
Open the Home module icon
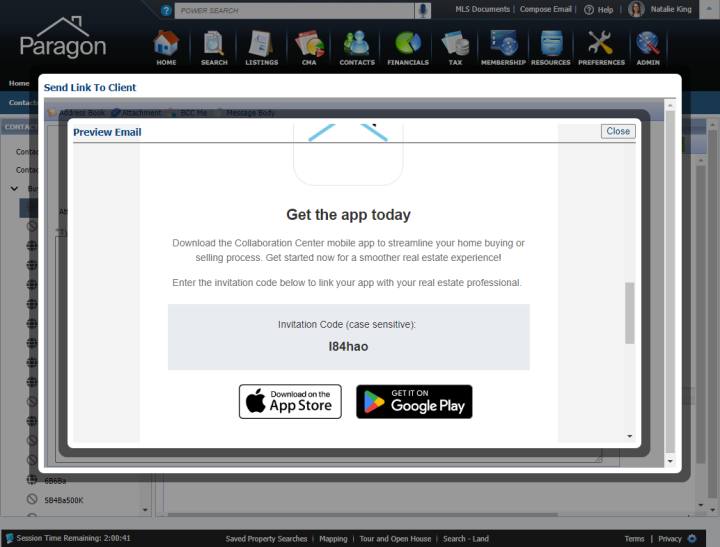[166, 48]
